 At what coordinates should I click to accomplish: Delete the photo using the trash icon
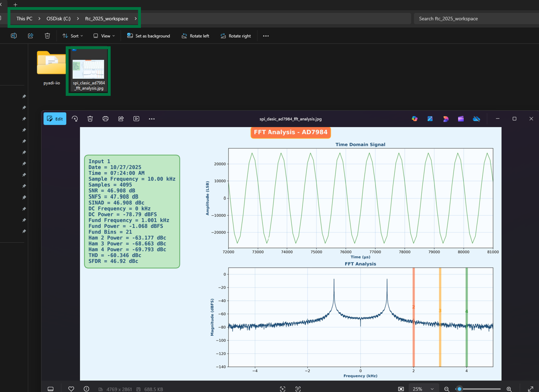click(x=90, y=119)
